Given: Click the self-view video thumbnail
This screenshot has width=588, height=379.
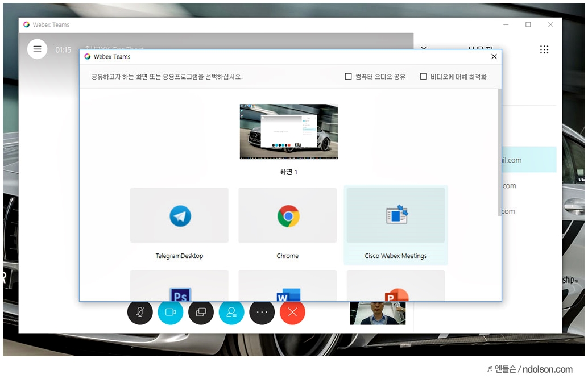Looking at the screenshot, I should pos(378,313).
